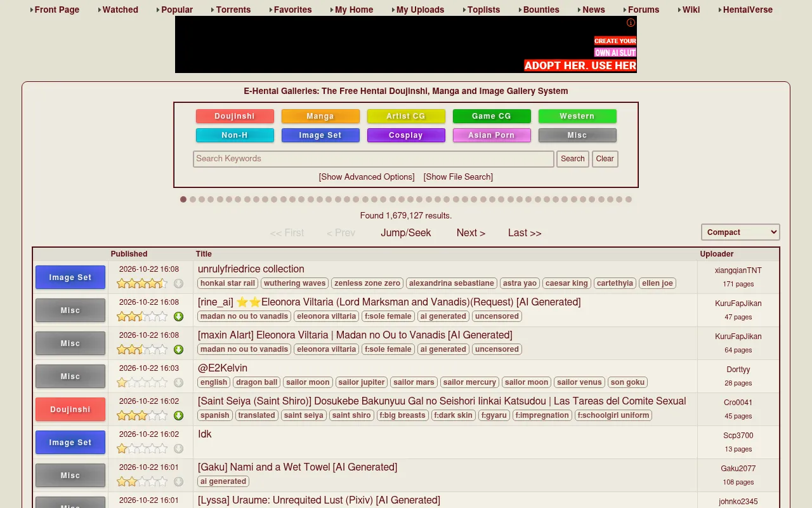Click the "honkai star rail" tag
Image resolution: width=812 pixels, height=508 pixels.
pyautogui.click(x=228, y=283)
